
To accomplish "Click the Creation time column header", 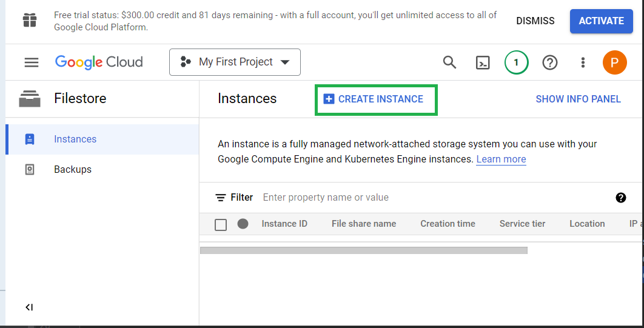I will pos(448,224).
